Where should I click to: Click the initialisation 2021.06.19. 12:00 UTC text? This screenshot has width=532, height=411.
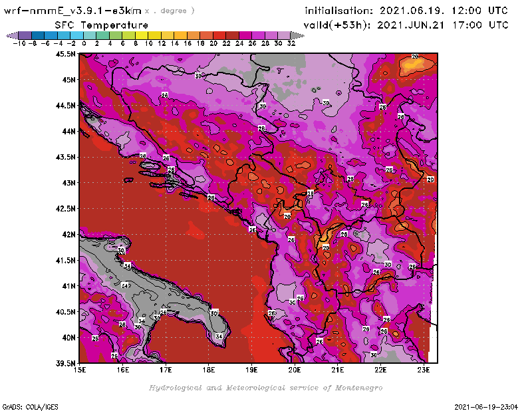(x=406, y=11)
